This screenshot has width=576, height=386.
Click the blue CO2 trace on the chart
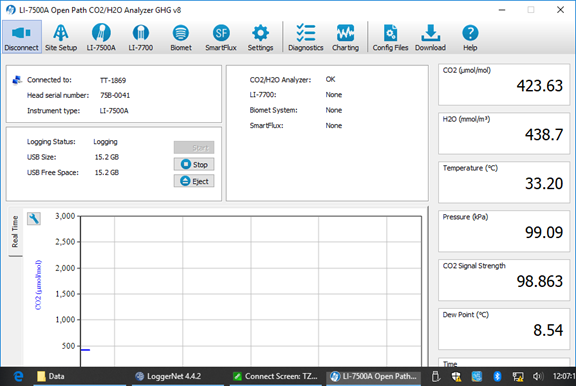point(85,350)
